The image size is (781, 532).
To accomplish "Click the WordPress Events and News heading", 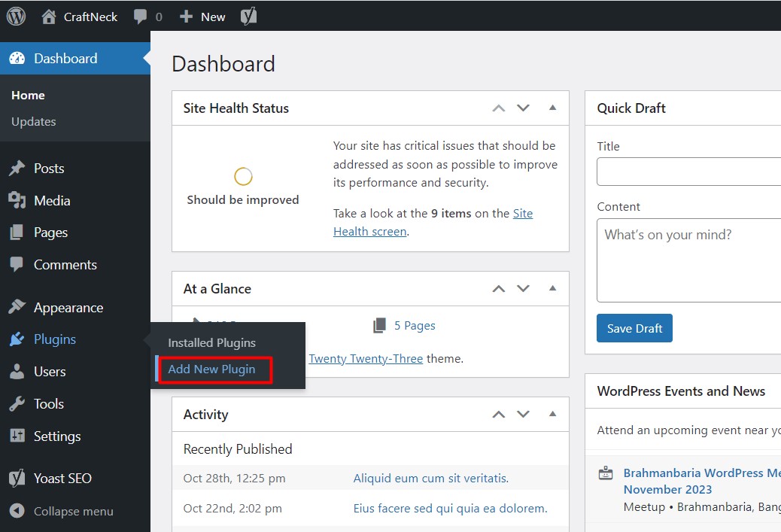I will pyautogui.click(x=681, y=391).
